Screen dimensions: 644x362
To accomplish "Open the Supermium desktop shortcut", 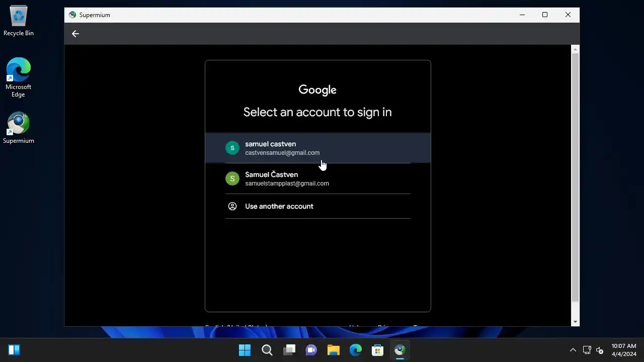I will 19,128.
